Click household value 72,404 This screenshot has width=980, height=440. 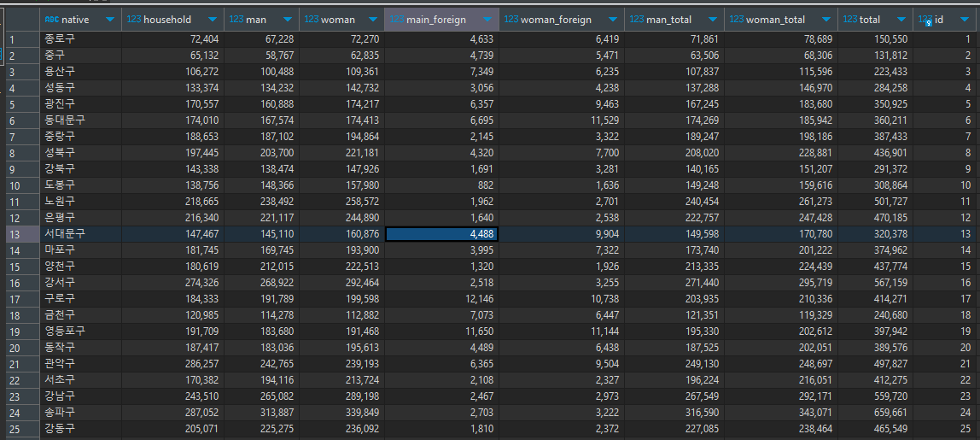(172, 38)
